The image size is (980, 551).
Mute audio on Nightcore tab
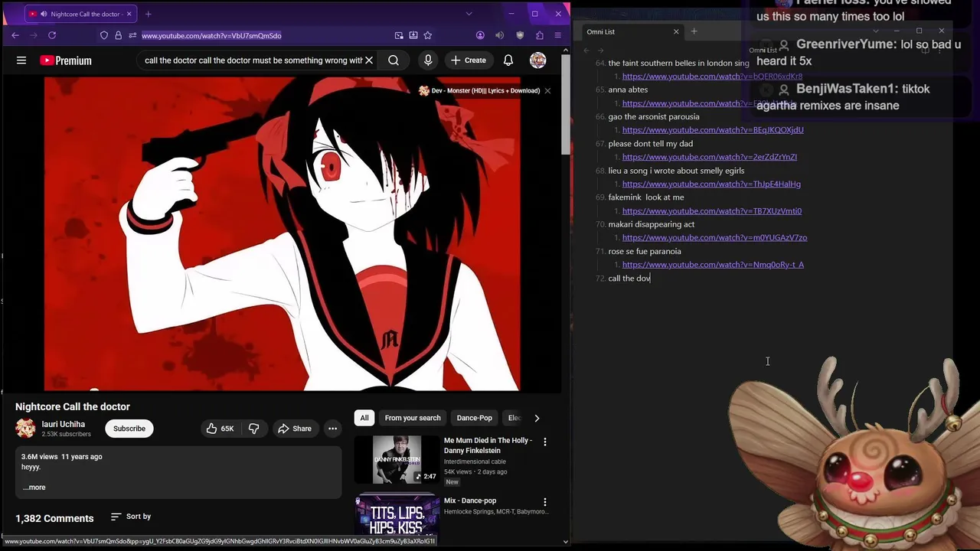coord(44,14)
